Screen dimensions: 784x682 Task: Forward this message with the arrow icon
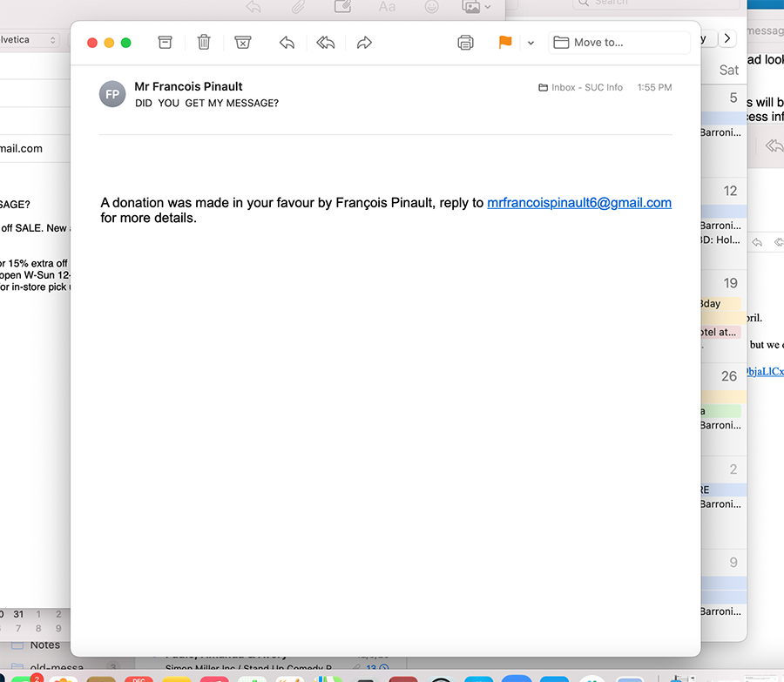pyautogui.click(x=364, y=43)
